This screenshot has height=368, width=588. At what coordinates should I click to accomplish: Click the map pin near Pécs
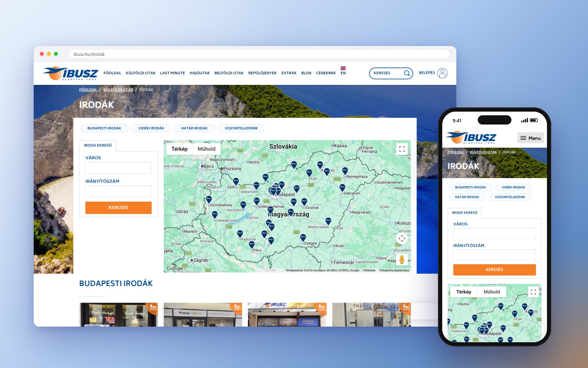(x=252, y=244)
